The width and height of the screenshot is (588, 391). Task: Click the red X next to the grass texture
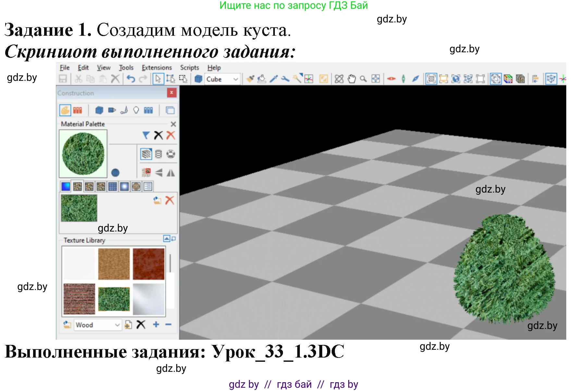(x=170, y=200)
